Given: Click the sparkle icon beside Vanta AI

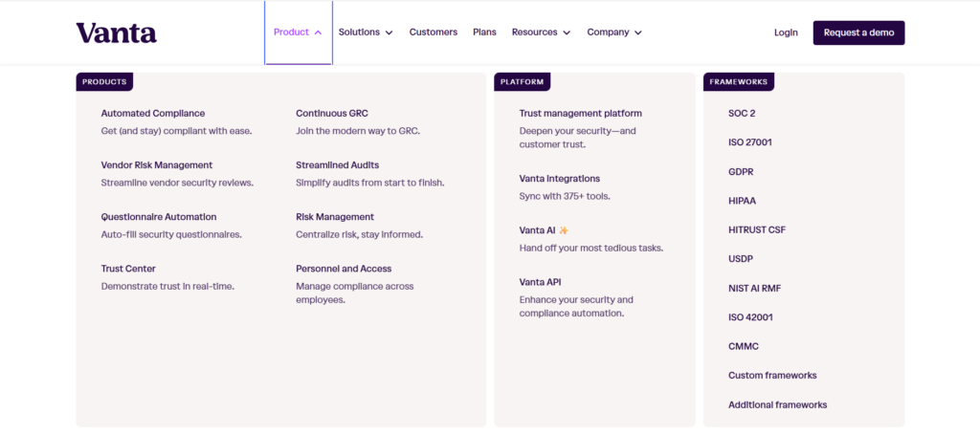Looking at the screenshot, I should [x=564, y=230].
